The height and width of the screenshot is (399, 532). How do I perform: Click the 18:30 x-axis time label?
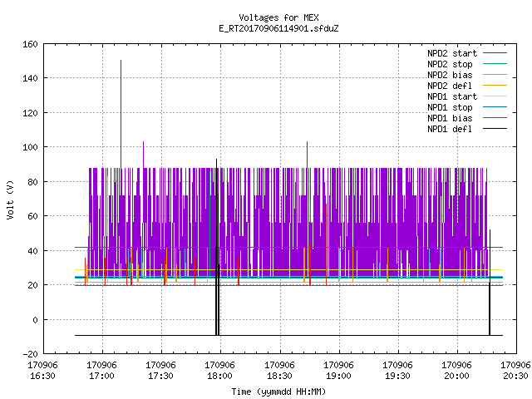[279, 376]
